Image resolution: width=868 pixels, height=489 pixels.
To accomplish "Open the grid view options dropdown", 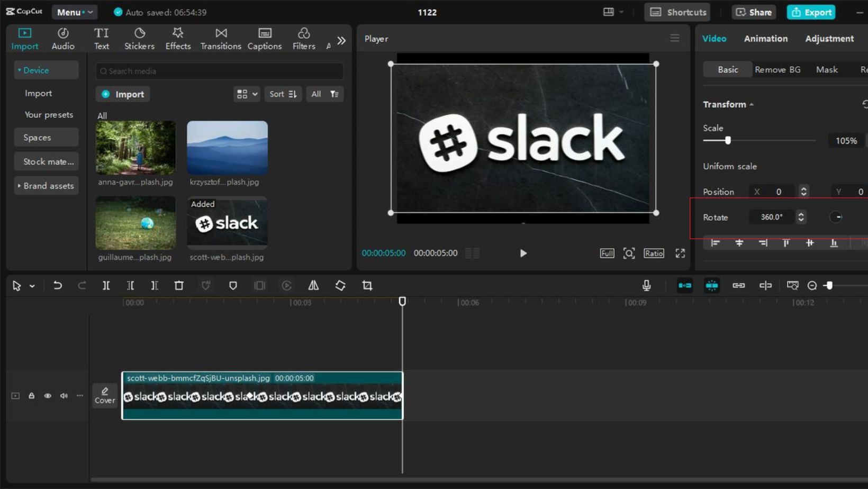I will 247,94.
